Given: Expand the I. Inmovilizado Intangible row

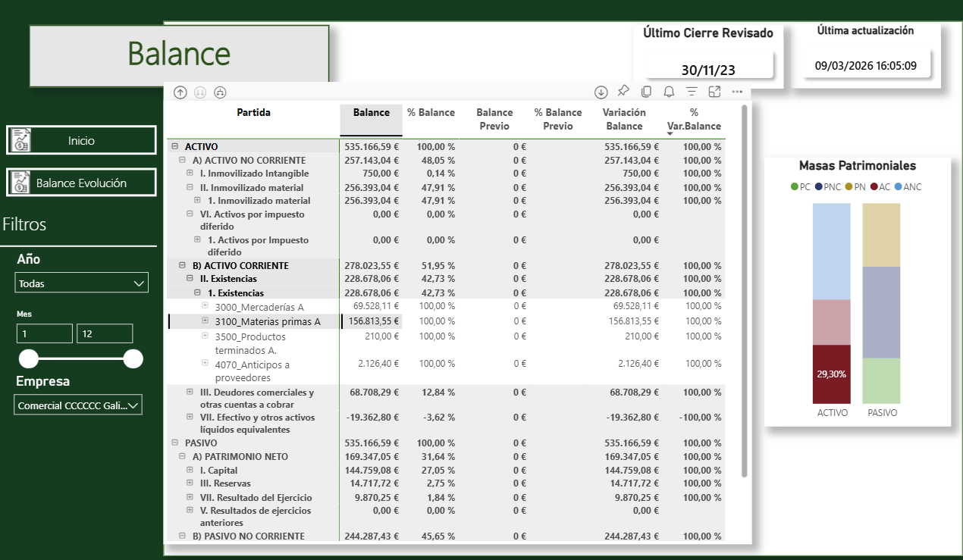Looking at the screenshot, I should coord(190,174).
